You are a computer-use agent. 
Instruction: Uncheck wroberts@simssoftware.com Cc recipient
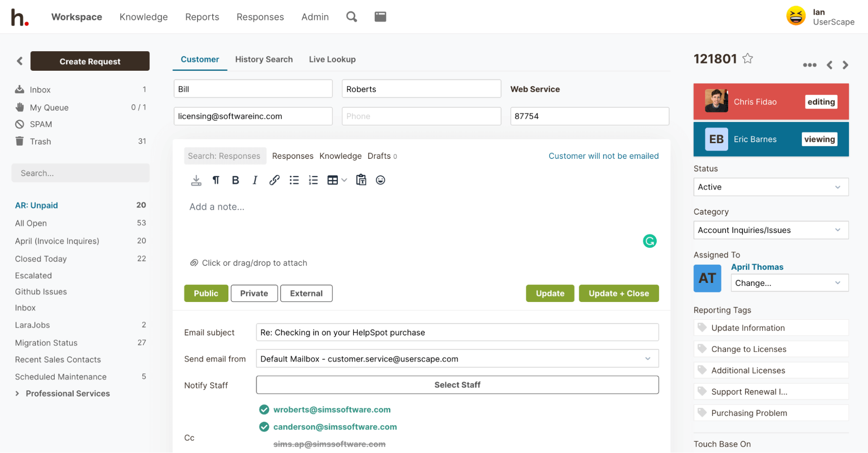coord(264,410)
